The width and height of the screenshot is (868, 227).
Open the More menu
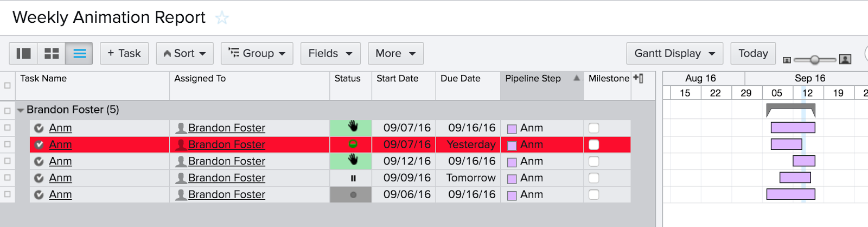coord(395,53)
